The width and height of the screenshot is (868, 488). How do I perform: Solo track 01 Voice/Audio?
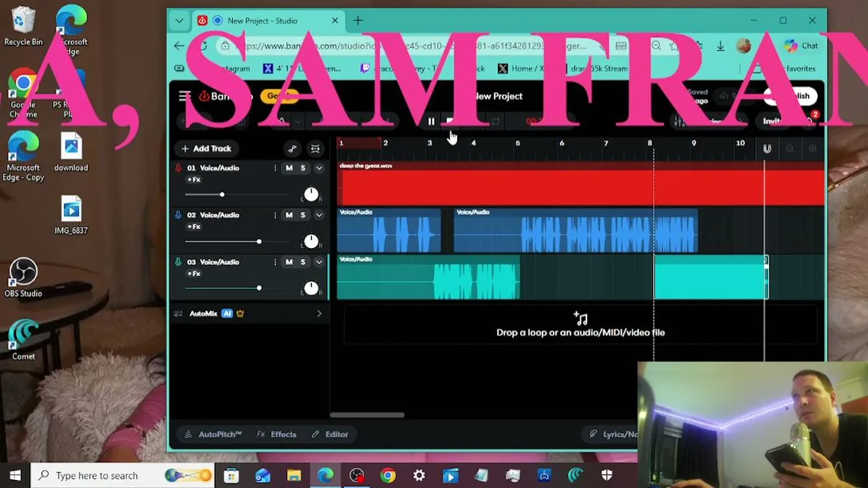(x=303, y=168)
